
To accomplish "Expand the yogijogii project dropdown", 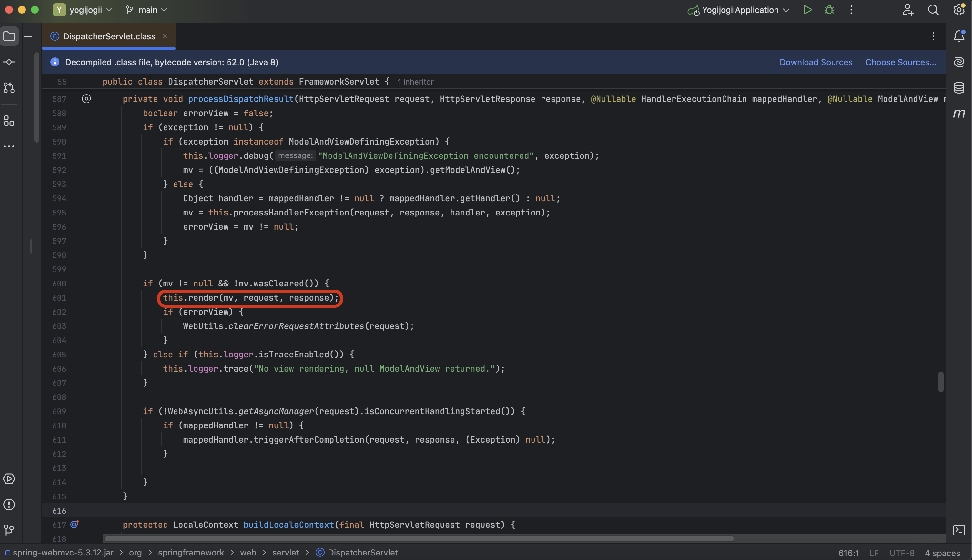I will click(x=86, y=10).
